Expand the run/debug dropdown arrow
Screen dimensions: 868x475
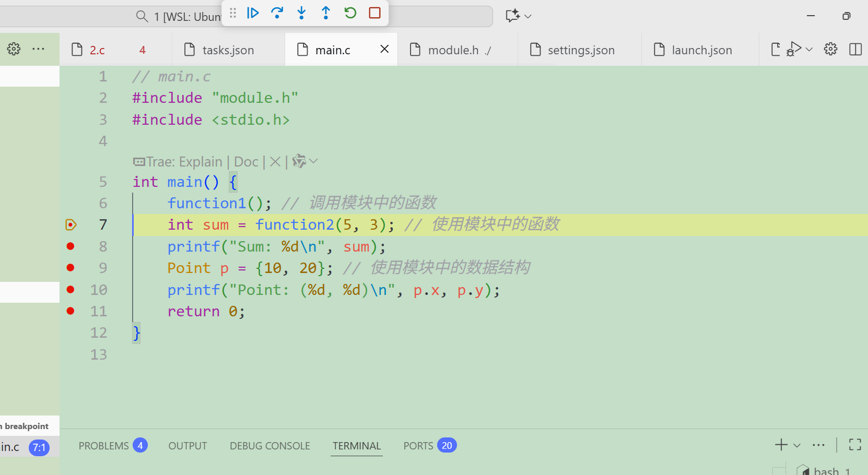click(810, 50)
